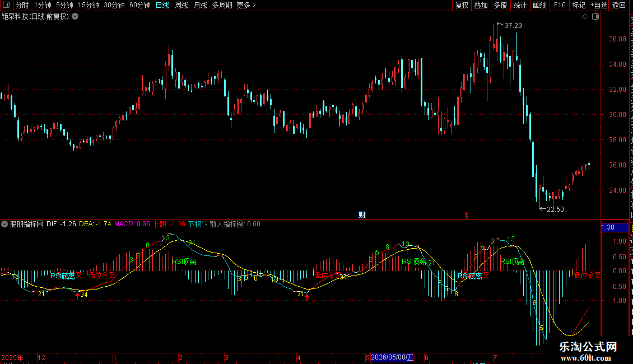Click the MACD: 0.95 readout
Screen dimensions: 633x364
(x=132, y=224)
